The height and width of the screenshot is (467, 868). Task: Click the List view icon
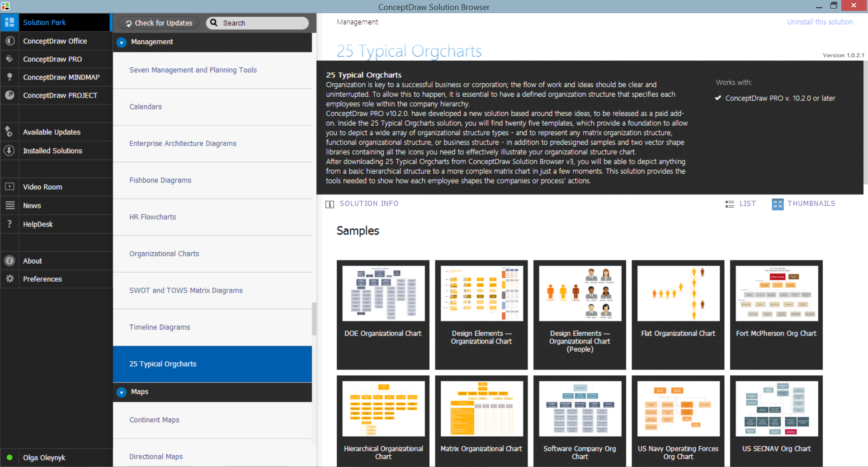point(730,204)
